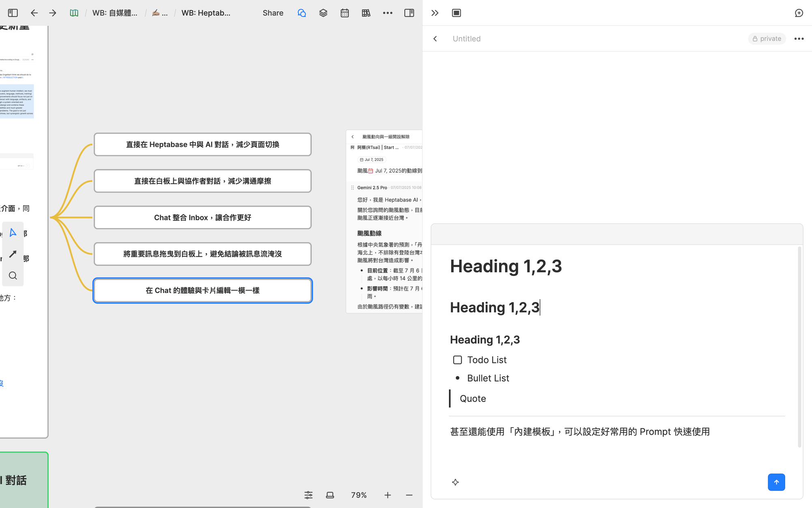Click the smallest Heading 1,2,3 line
812x508 pixels.
485,340
